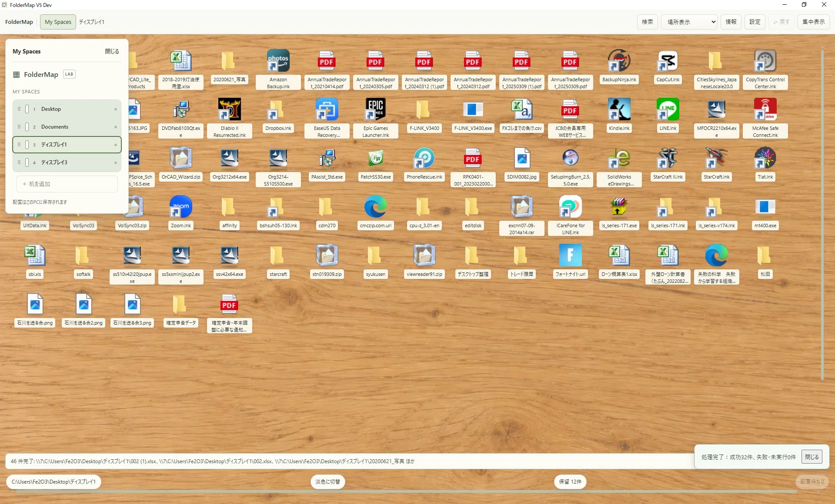Click the フォートナイト.url icon
Screen dimensions: 835x504
coord(571,255)
